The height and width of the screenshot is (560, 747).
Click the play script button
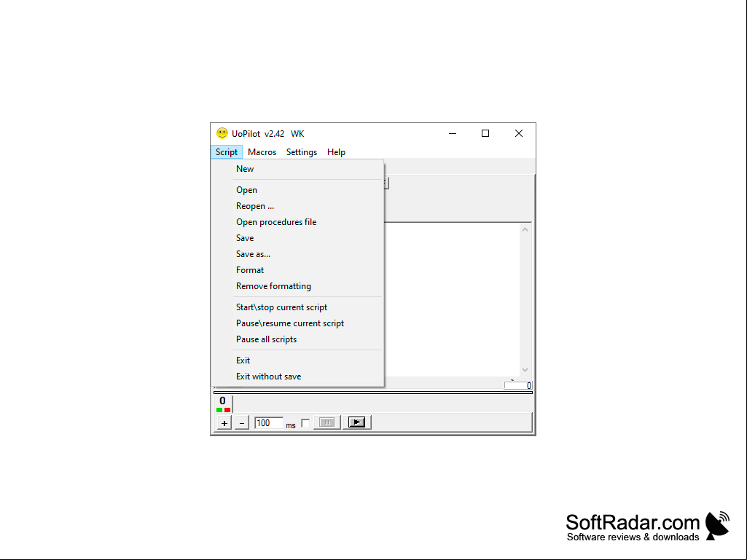pyautogui.click(x=356, y=422)
